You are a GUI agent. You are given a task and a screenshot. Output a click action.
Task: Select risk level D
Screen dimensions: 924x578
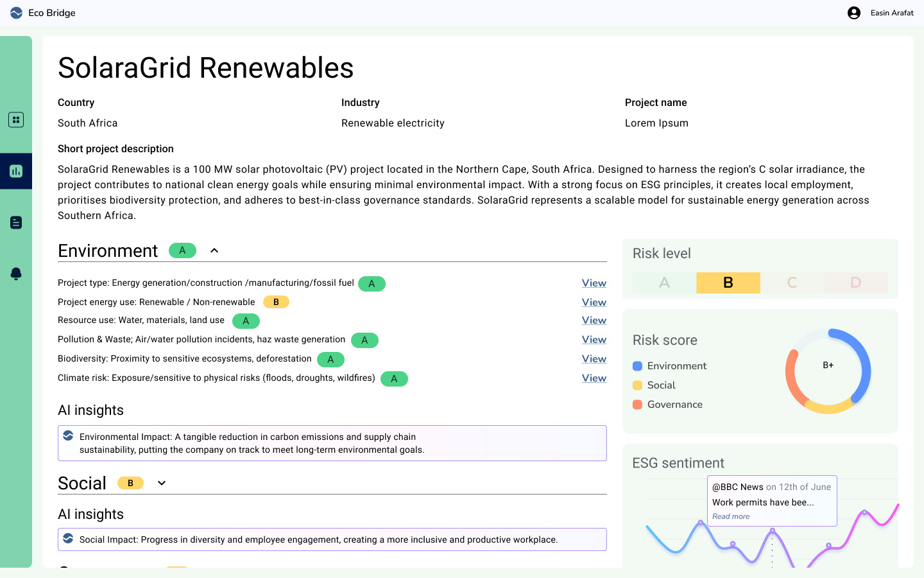point(855,283)
